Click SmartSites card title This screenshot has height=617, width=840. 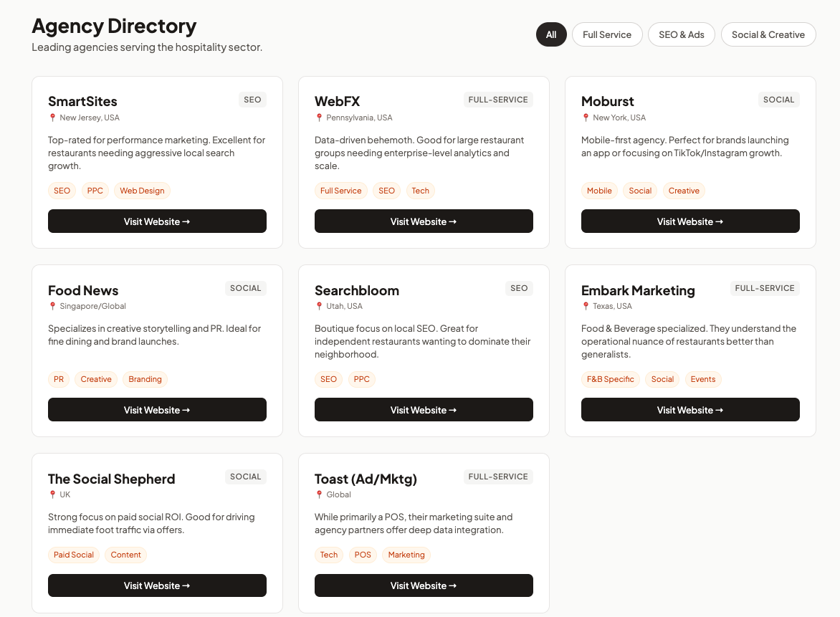(82, 101)
